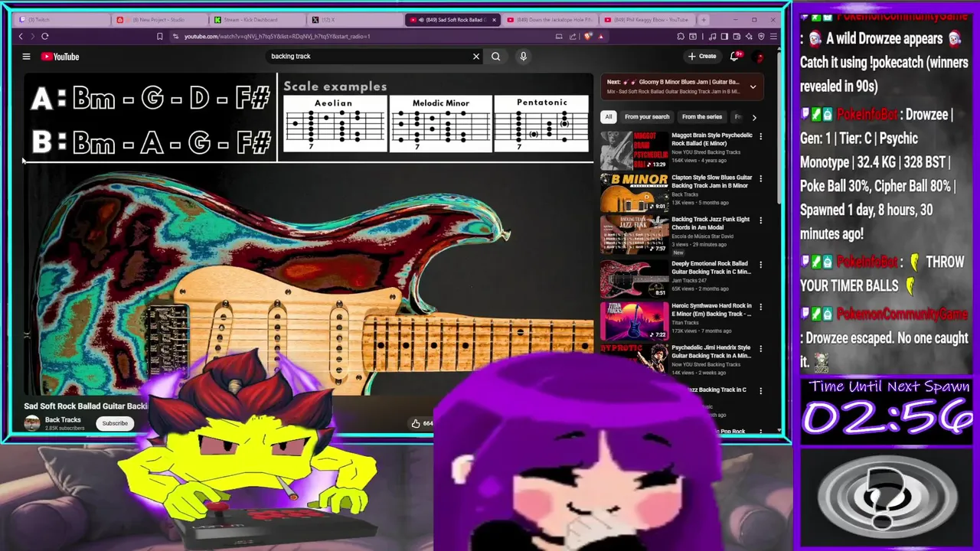Open options for Backing Track Jazz Funk video
The image size is (980, 551).
pyautogui.click(x=760, y=220)
